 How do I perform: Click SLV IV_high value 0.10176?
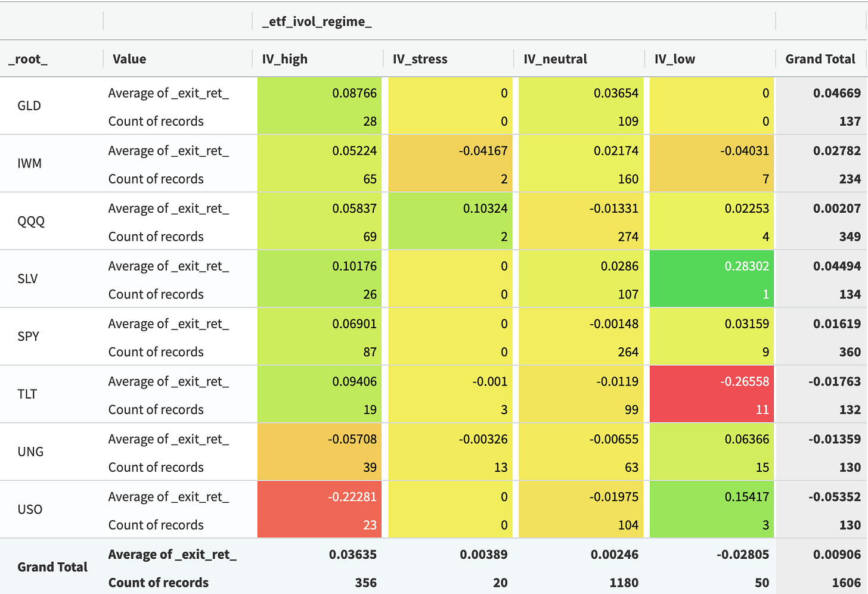355,266
